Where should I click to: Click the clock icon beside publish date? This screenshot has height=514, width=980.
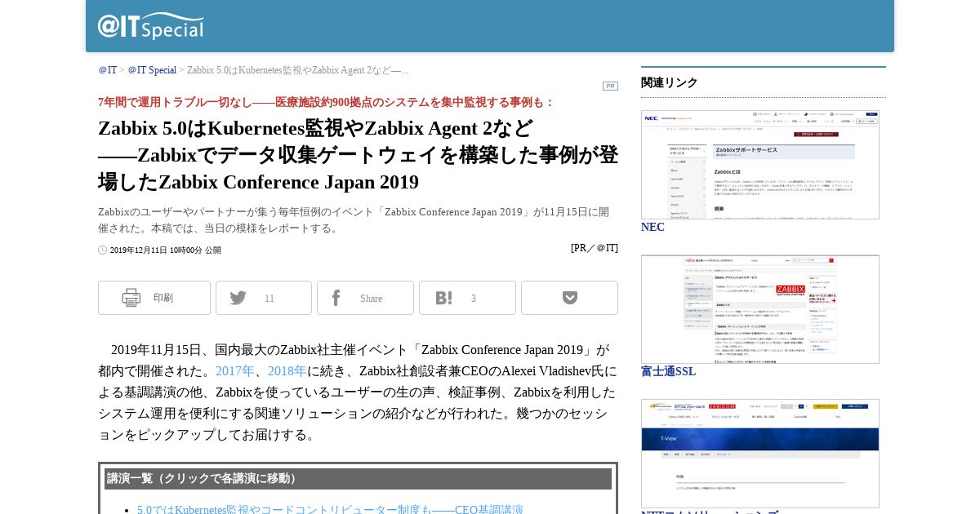point(103,250)
